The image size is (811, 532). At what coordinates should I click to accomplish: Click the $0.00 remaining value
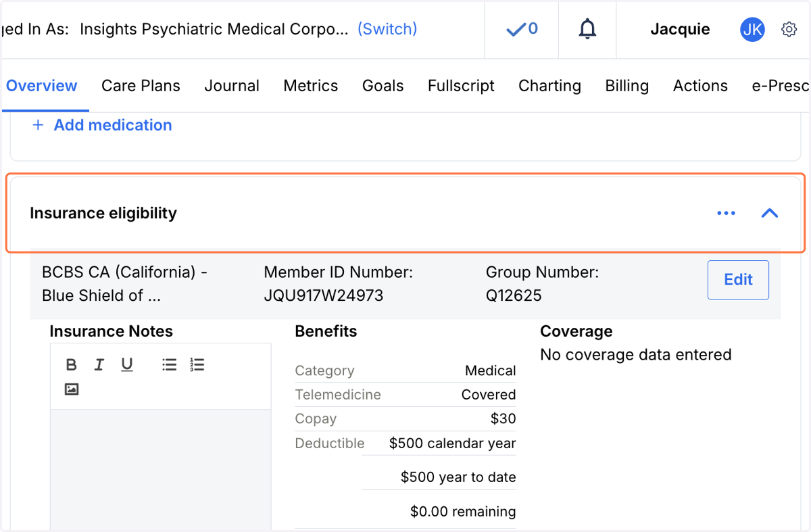tap(463, 511)
